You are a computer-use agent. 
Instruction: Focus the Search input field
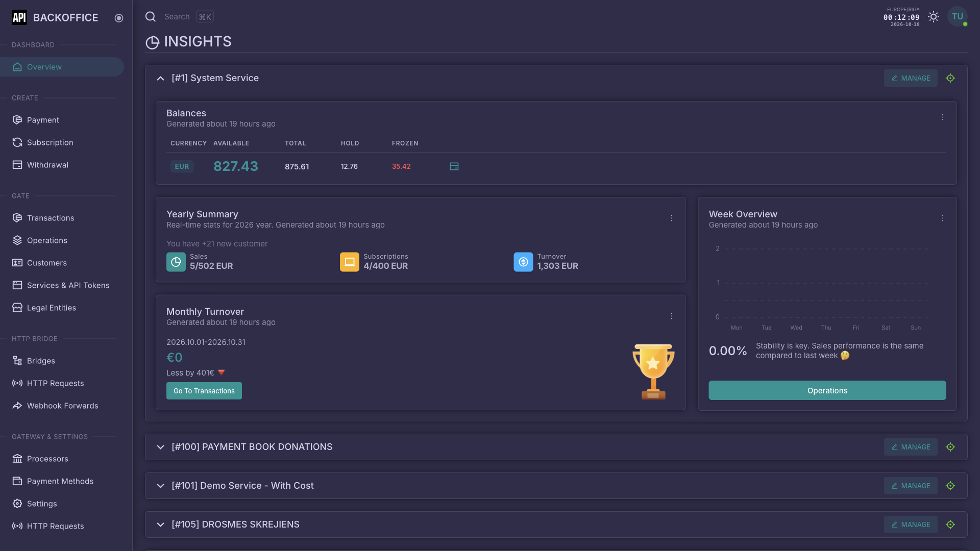pos(177,17)
